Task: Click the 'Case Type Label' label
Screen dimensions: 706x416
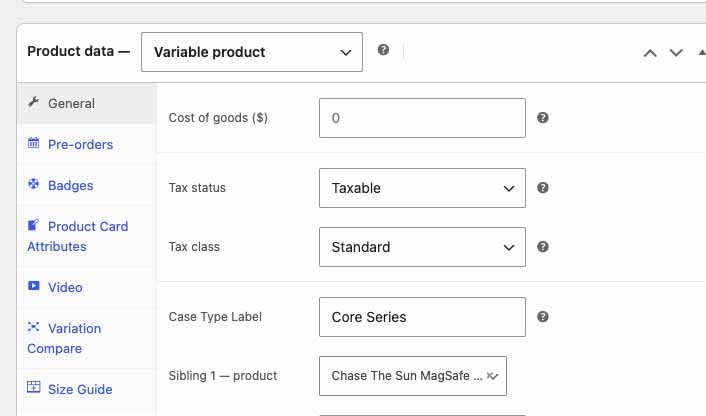Action: tap(215, 317)
